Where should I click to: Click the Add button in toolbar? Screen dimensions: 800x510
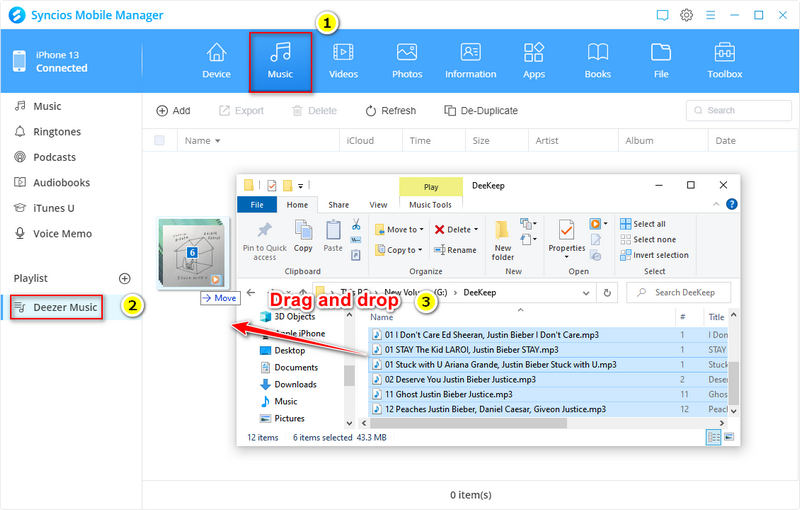click(x=173, y=111)
